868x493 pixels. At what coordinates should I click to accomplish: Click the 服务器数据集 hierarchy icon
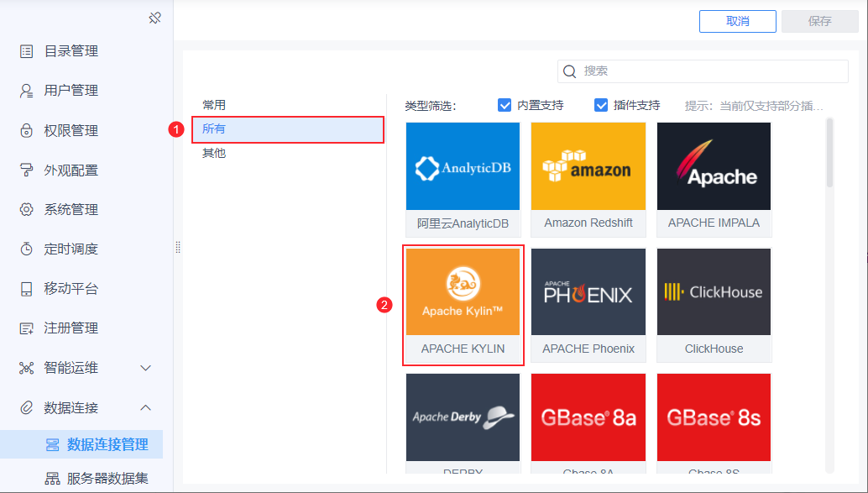53,479
